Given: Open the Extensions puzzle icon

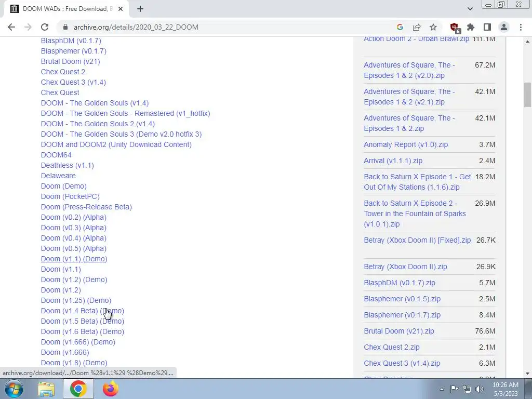Looking at the screenshot, I should [x=471, y=27].
